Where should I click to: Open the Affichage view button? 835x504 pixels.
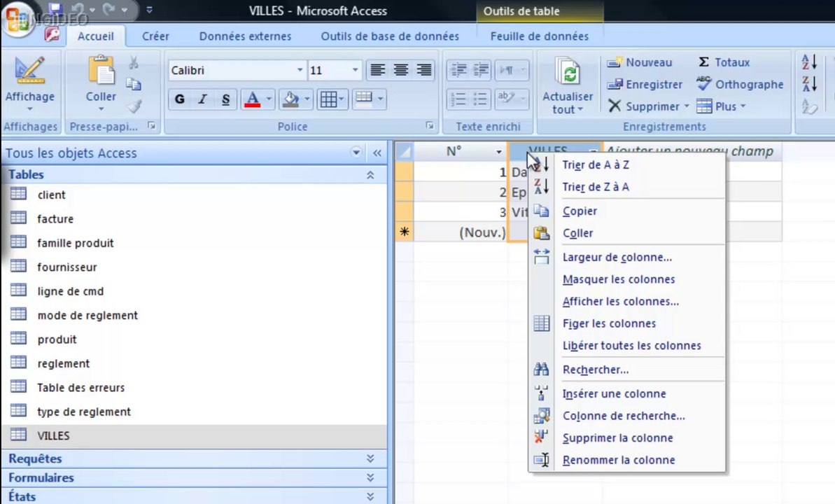point(30,83)
